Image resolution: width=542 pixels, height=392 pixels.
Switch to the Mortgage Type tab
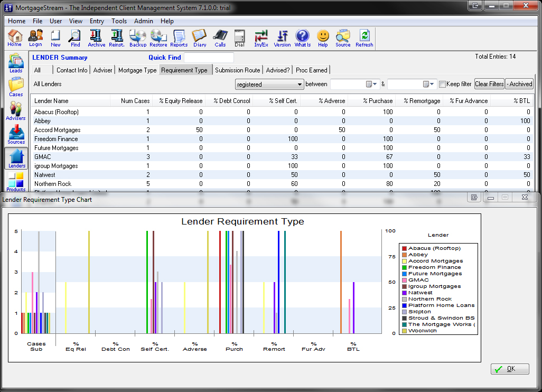pos(137,70)
